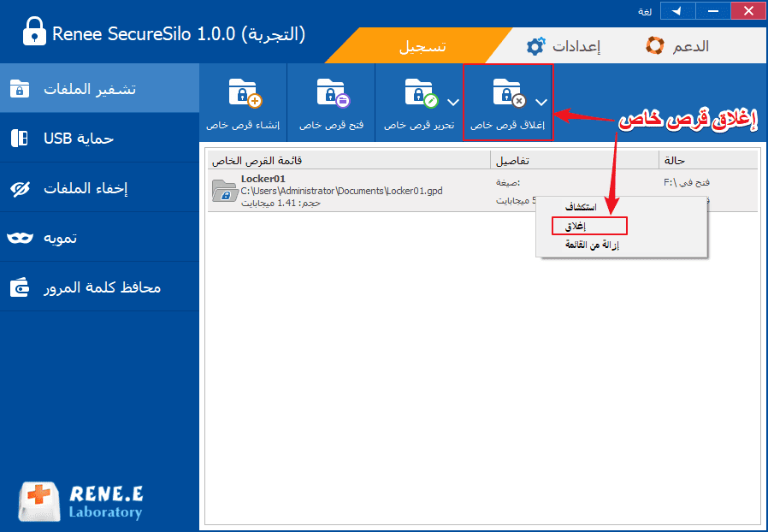This screenshot has height=532, width=768.
Task: Click the حجم: 1.41 ميجابايت size text
Action: coord(281,203)
